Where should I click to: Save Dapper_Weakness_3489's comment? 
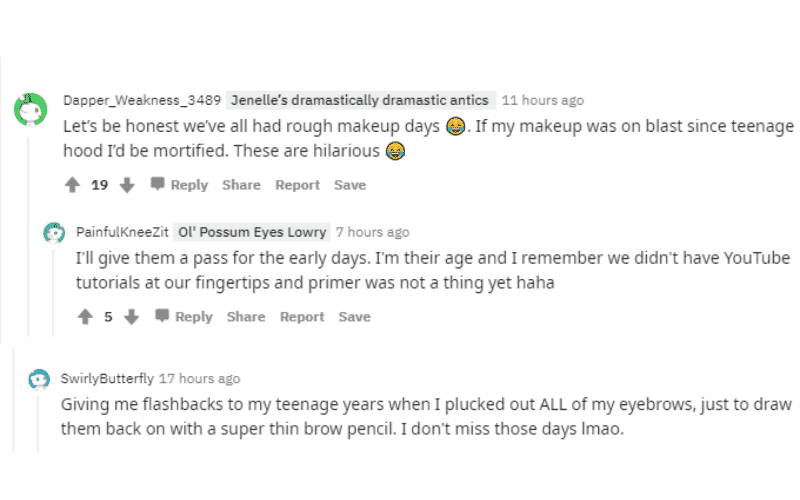[x=350, y=185]
